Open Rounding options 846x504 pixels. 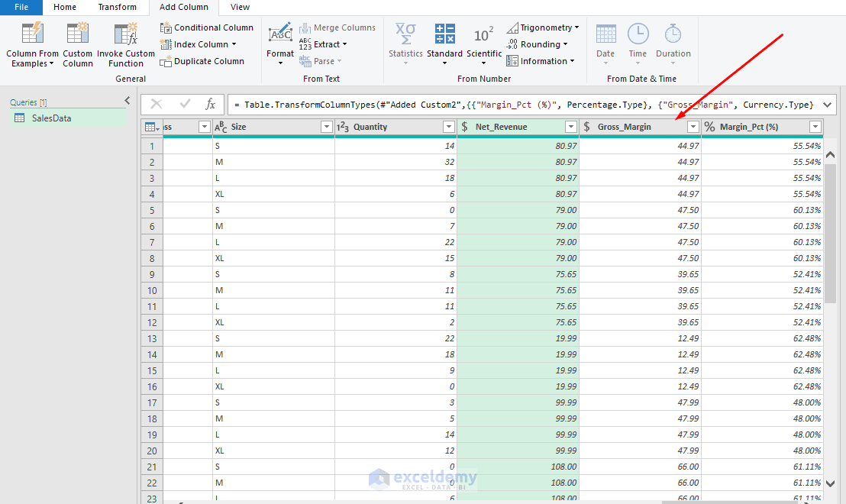537,44
